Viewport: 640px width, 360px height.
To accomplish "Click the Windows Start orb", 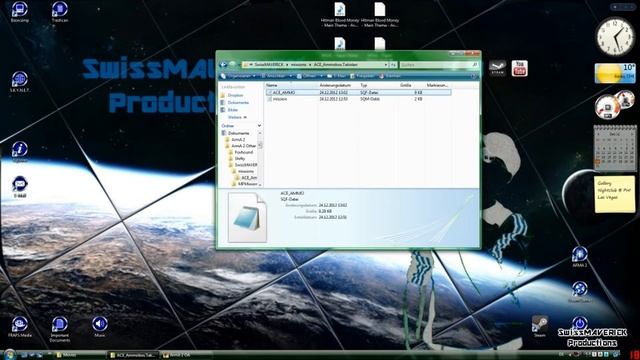I will point(9,354).
